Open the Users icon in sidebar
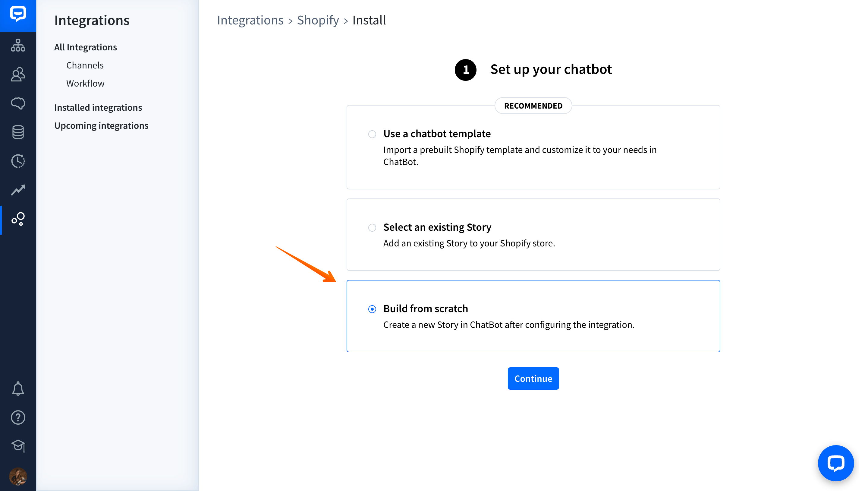Screen dimensions: 868x491 [18, 74]
